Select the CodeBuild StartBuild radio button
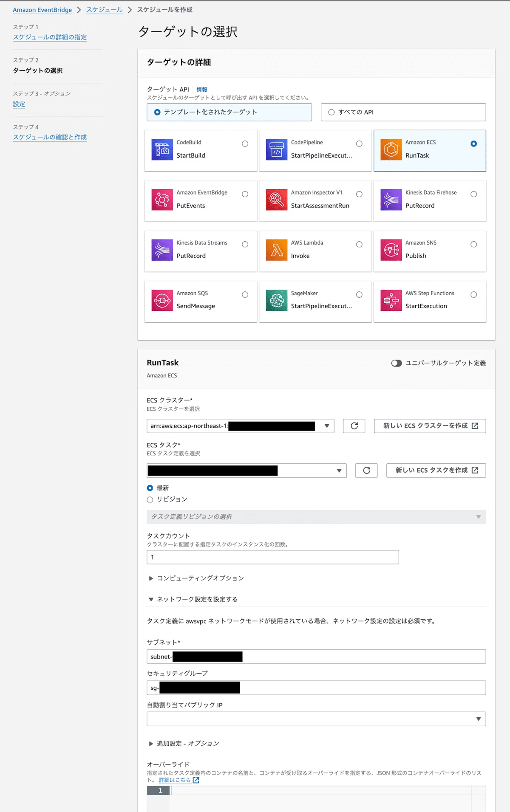The image size is (510, 812). (245, 144)
